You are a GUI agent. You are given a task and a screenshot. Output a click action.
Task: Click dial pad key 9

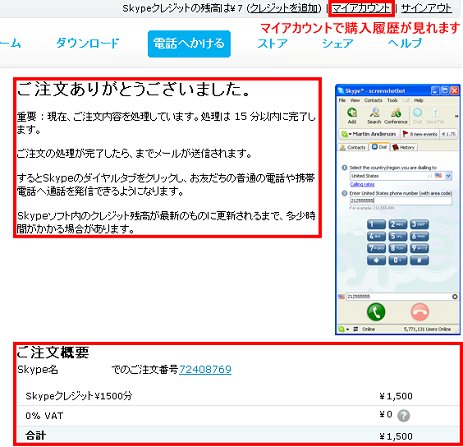[x=419, y=248]
